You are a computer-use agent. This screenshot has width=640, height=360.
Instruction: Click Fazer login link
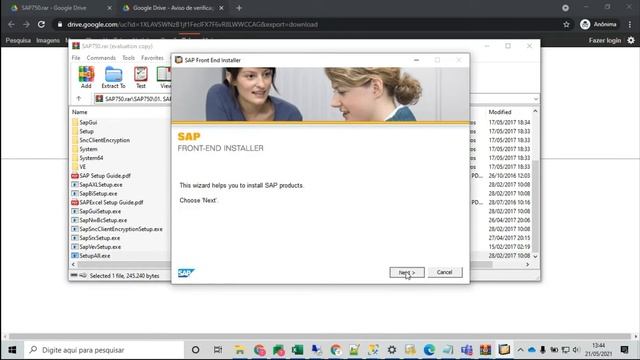coord(604,40)
